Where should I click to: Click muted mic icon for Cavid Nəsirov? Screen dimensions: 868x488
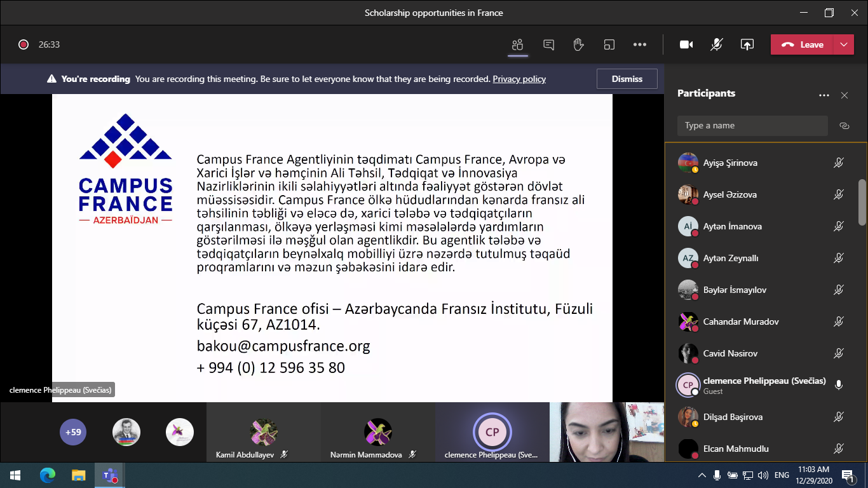tap(839, 353)
